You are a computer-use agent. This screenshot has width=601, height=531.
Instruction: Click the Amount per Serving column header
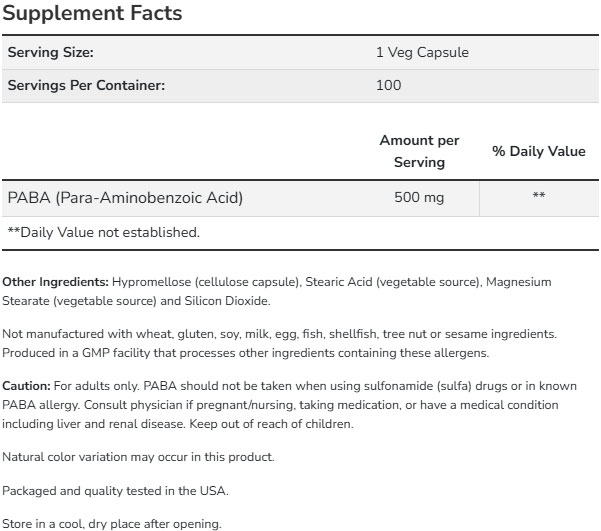tap(419, 151)
